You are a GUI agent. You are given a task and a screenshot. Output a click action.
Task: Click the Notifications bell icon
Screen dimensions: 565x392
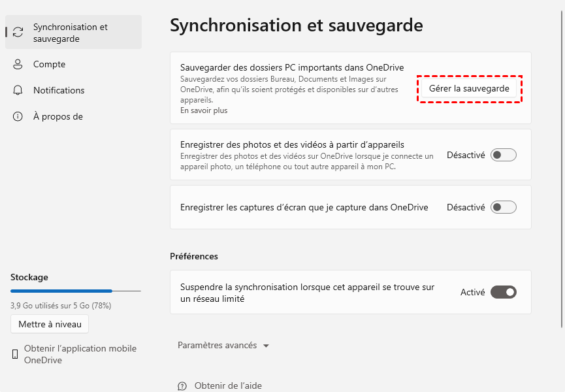18,90
